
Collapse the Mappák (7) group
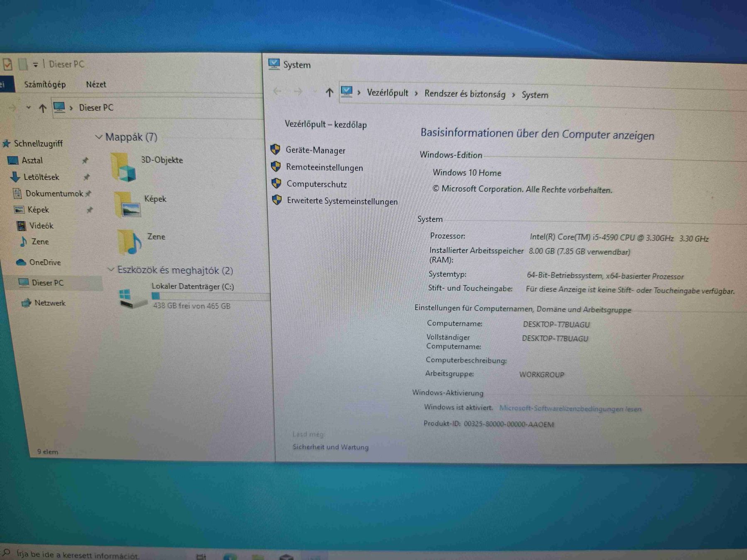click(99, 136)
